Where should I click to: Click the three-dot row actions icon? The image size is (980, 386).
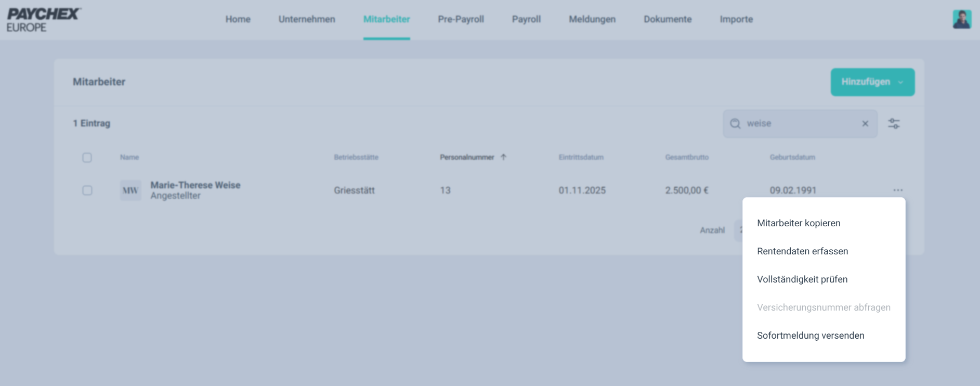[x=898, y=190]
